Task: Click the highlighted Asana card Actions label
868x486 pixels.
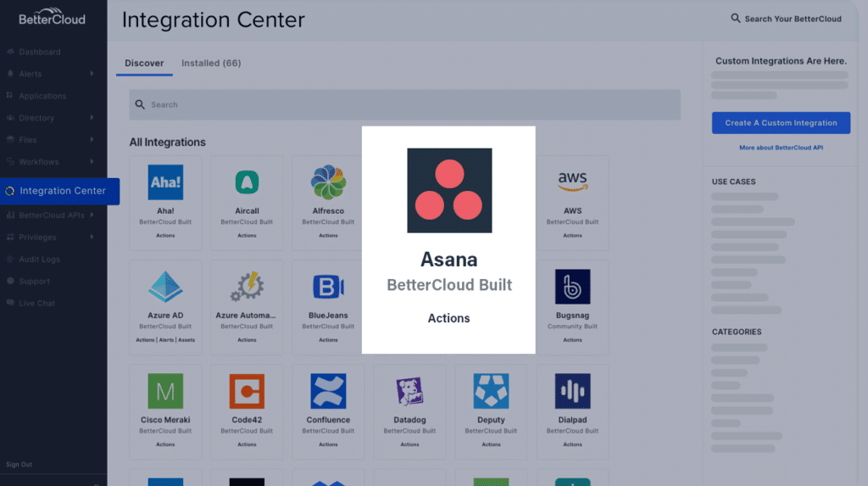Action: coord(449,318)
